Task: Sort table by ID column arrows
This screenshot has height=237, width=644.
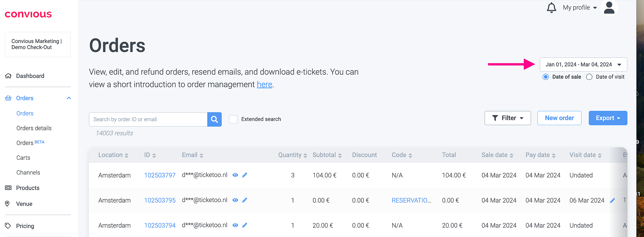Action: tap(154, 156)
